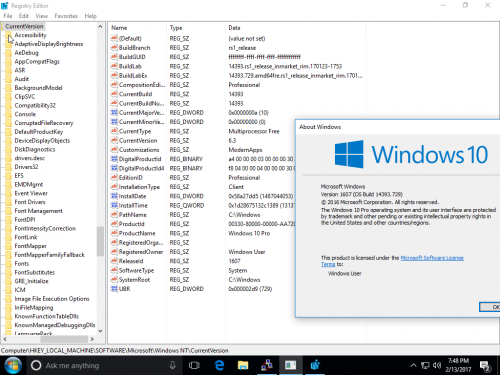Click the DWORD icon of UBR value
500x375 pixels.
pyautogui.click(x=114, y=289)
